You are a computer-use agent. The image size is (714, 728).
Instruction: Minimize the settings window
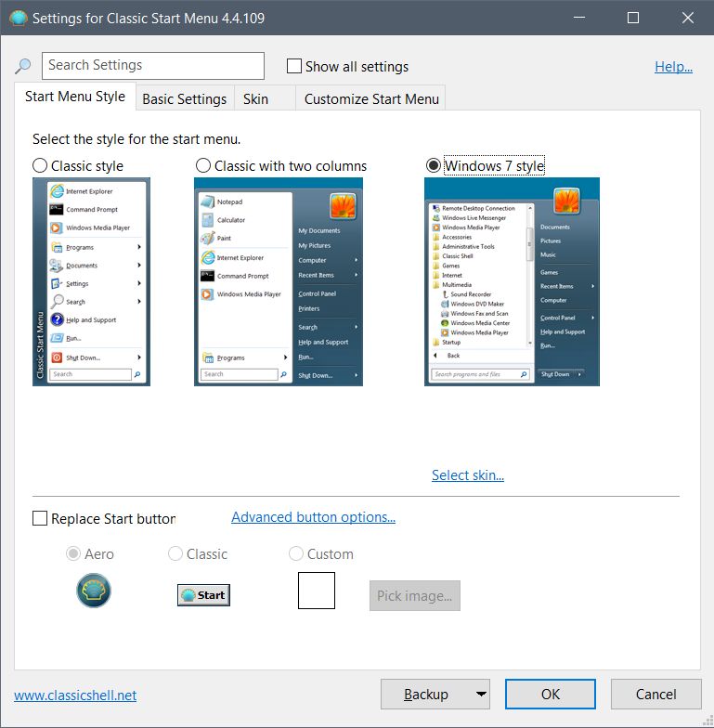579,18
